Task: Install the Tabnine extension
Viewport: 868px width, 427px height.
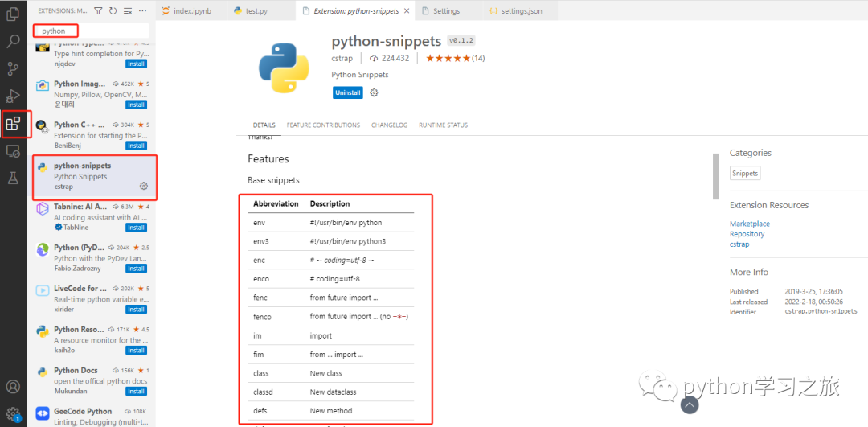Action: click(x=136, y=228)
